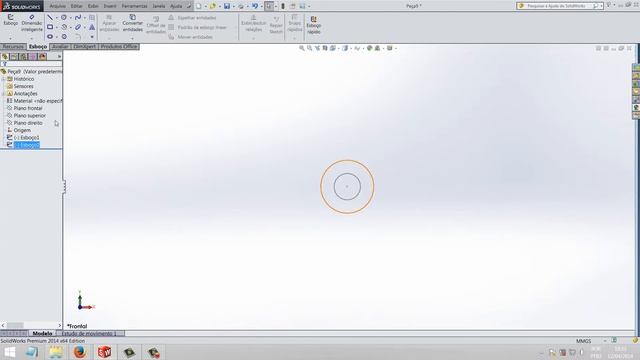Select the Circle sketch tool
This screenshot has width=640, height=360.
click(64, 18)
